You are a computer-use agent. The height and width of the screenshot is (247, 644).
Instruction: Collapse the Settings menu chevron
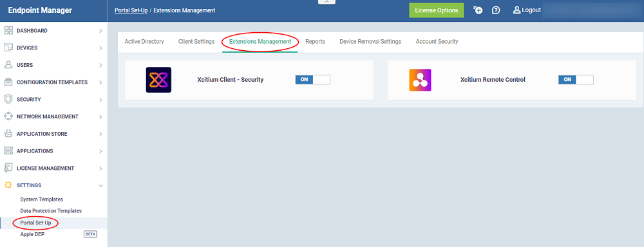[x=100, y=185]
